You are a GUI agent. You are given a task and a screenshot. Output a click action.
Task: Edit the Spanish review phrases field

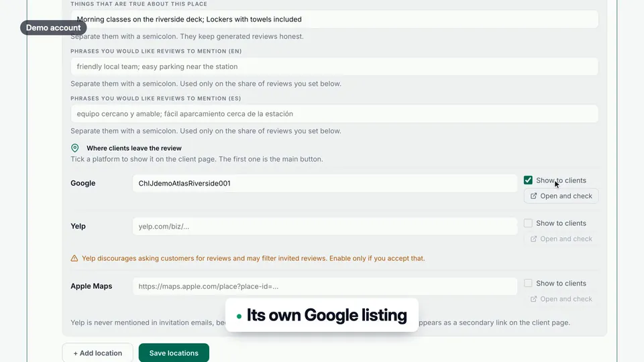tap(334, 114)
